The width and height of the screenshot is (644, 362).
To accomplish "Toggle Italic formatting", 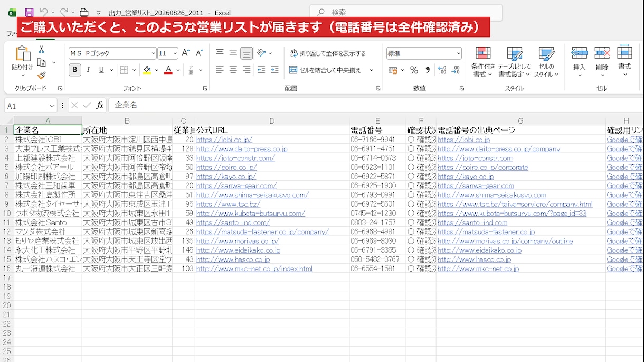I will click(88, 70).
